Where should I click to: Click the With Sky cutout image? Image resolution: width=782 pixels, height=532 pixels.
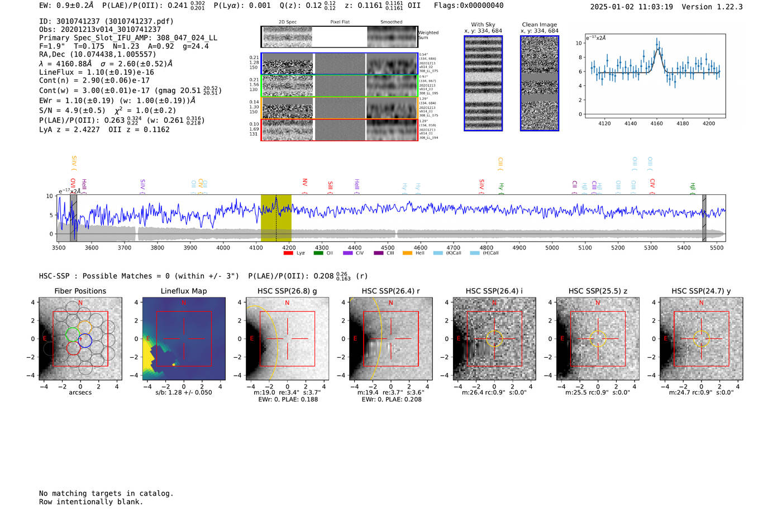pos(483,83)
